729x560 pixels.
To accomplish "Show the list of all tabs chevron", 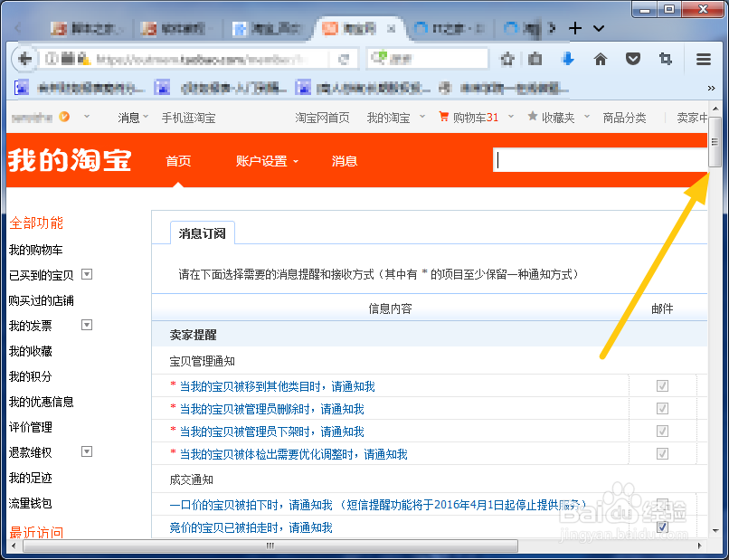I will tap(599, 28).
